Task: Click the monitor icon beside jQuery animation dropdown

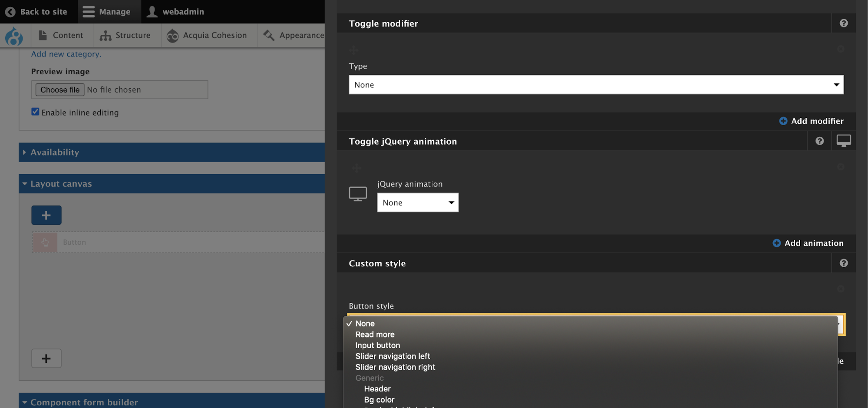Action: [x=357, y=193]
